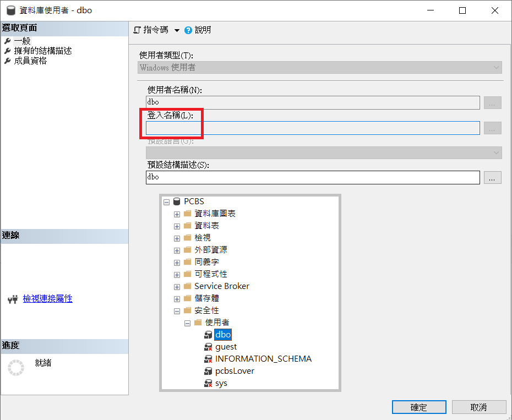This screenshot has width=512, height=420.
Task: Click the pcbsLover user icon
Action: 208,371
